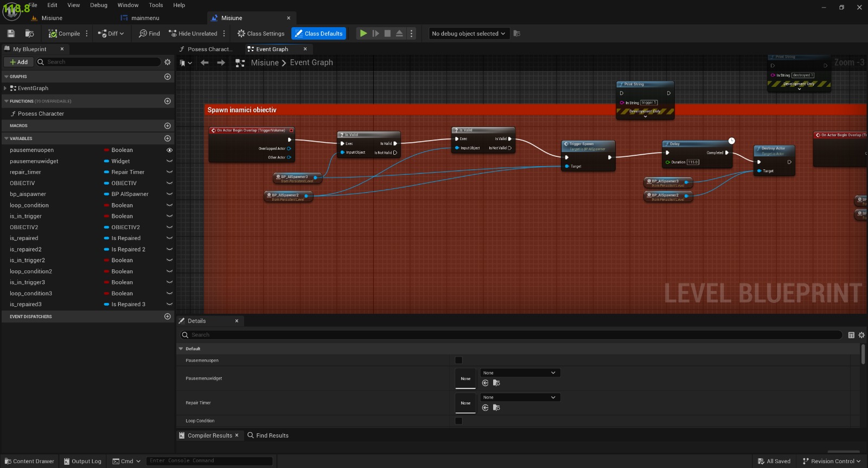Start Play in editor
The height and width of the screenshot is (468, 868).
363,34
